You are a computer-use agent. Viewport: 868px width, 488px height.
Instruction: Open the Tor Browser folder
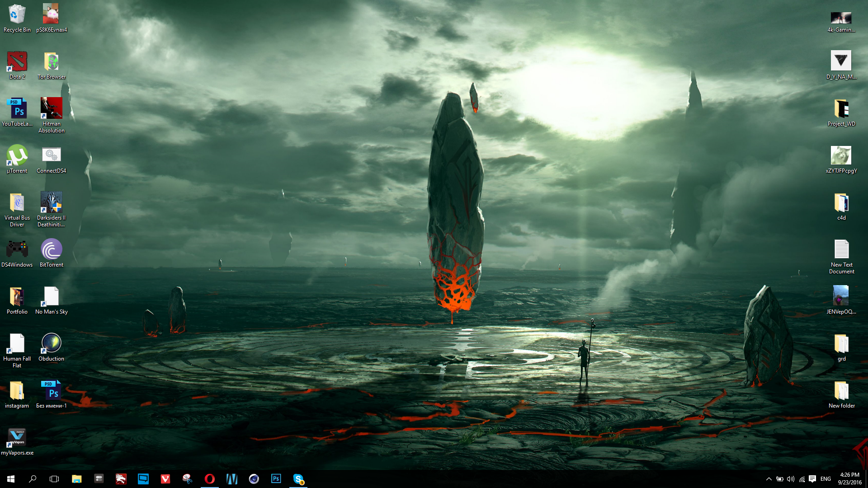[52, 66]
